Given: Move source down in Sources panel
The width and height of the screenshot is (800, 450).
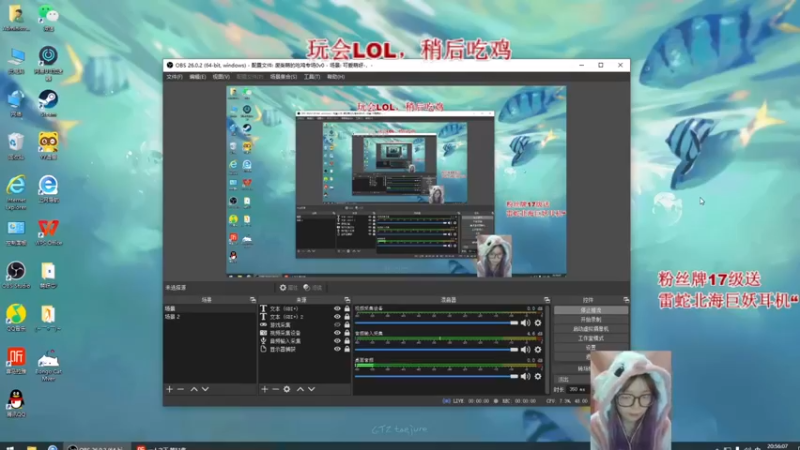Looking at the screenshot, I should coord(311,389).
